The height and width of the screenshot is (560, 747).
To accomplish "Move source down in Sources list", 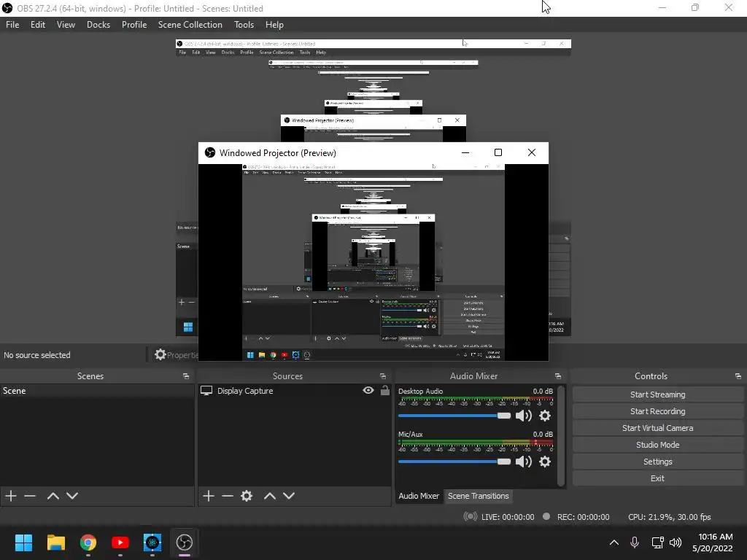I will (x=289, y=496).
